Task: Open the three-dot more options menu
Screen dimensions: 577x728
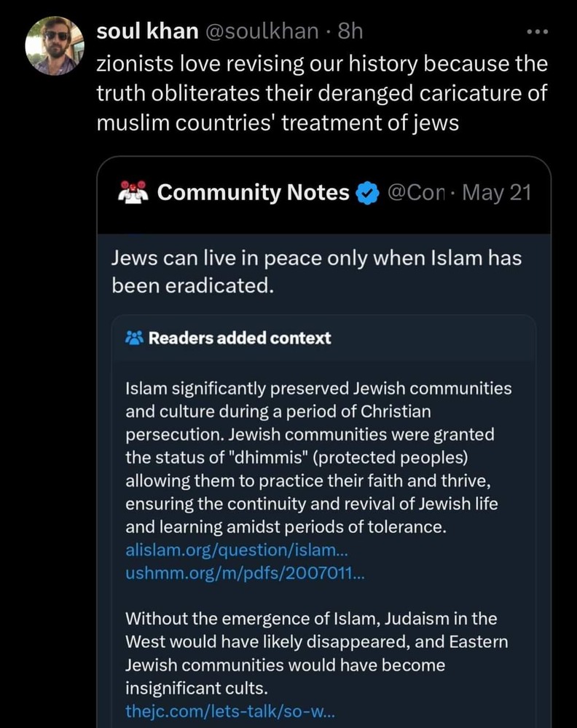Action: click(536, 32)
